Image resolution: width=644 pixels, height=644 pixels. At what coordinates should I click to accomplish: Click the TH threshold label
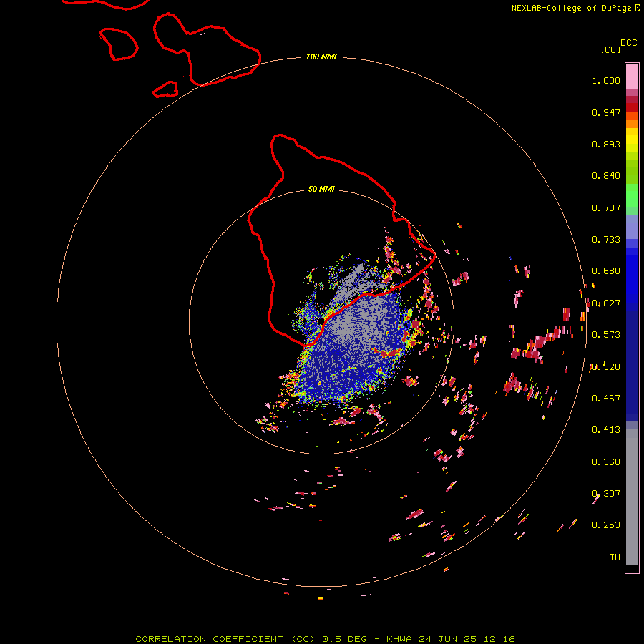[x=615, y=557]
